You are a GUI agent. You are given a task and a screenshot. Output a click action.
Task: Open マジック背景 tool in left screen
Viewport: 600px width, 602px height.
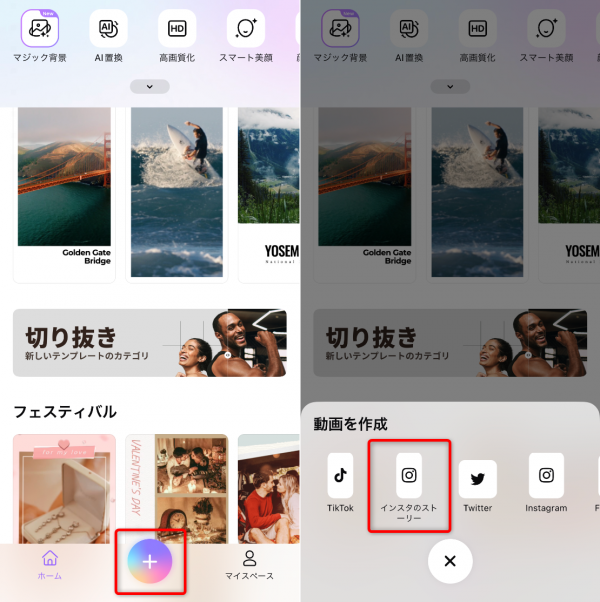click(x=40, y=28)
